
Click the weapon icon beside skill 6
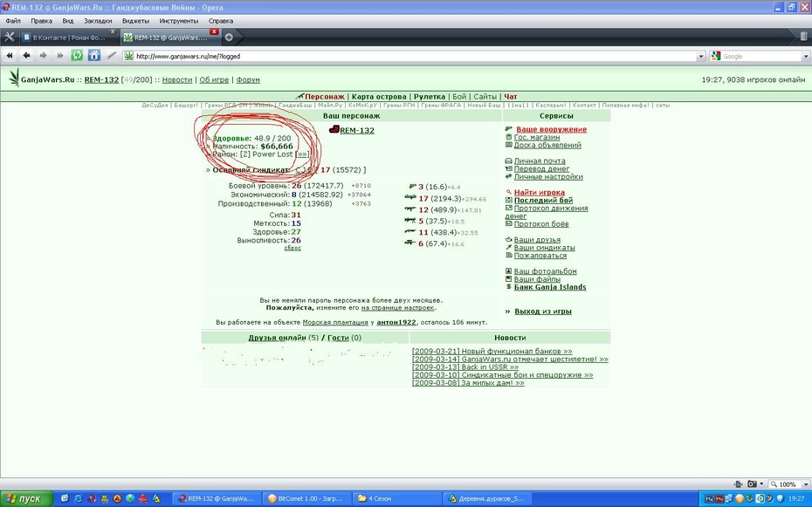pyautogui.click(x=410, y=243)
